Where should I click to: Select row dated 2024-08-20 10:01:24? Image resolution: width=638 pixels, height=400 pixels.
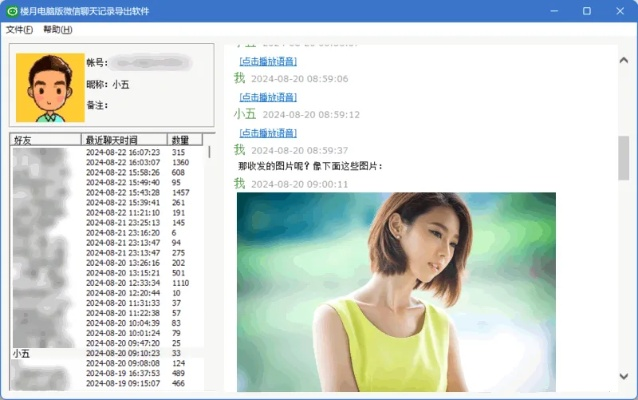click(x=107, y=333)
